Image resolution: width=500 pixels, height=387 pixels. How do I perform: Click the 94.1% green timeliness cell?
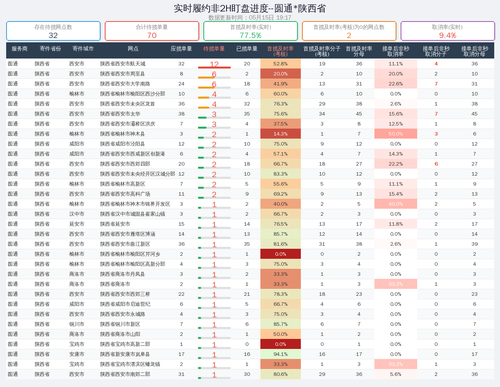click(280, 354)
